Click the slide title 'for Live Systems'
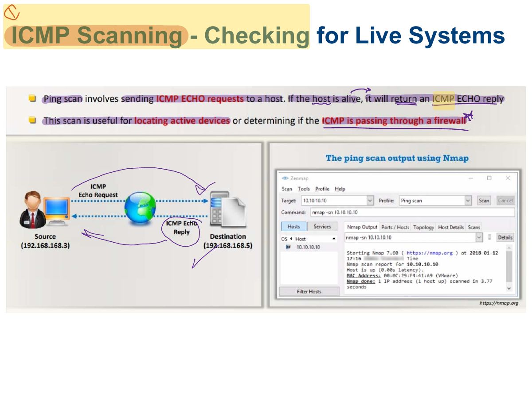This screenshot has width=532, height=399. (411, 35)
